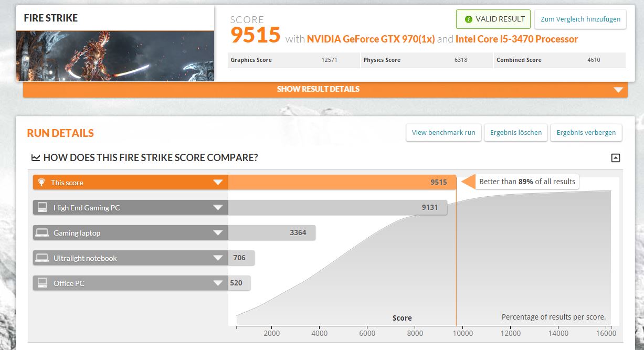644x350 pixels.
Task: Click the 16000 axis label on the chart
Action: (606, 333)
